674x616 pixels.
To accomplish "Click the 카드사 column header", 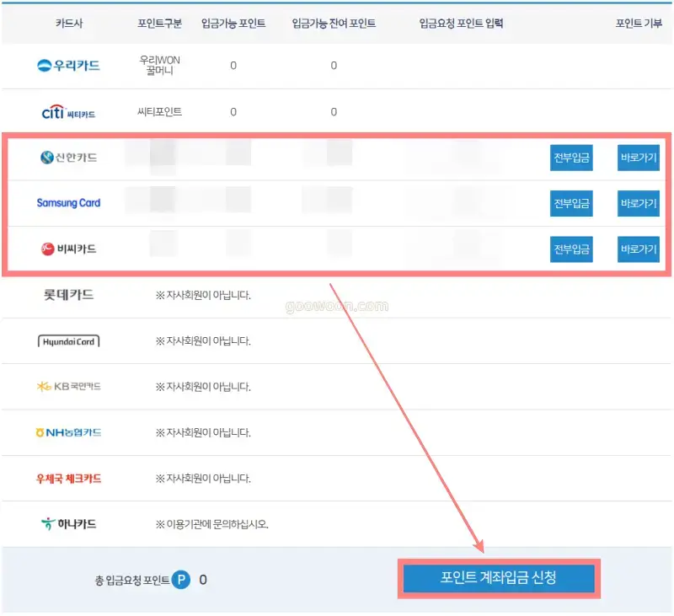I will point(69,24).
